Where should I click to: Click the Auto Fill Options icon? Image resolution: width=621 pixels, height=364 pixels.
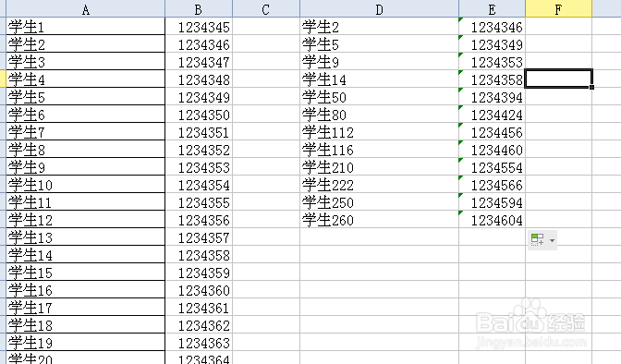point(538,239)
